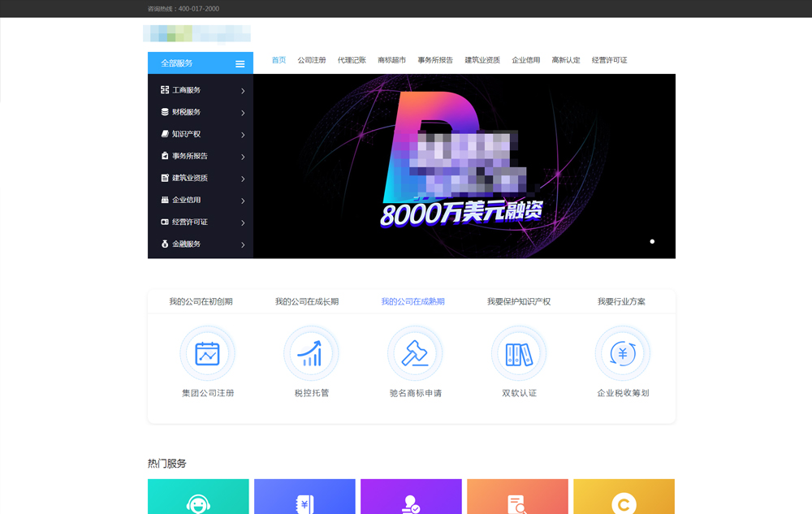The width and height of the screenshot is (812, 514).
Task: Go to 商标超市 navigation link
Action: coord(391,60)
